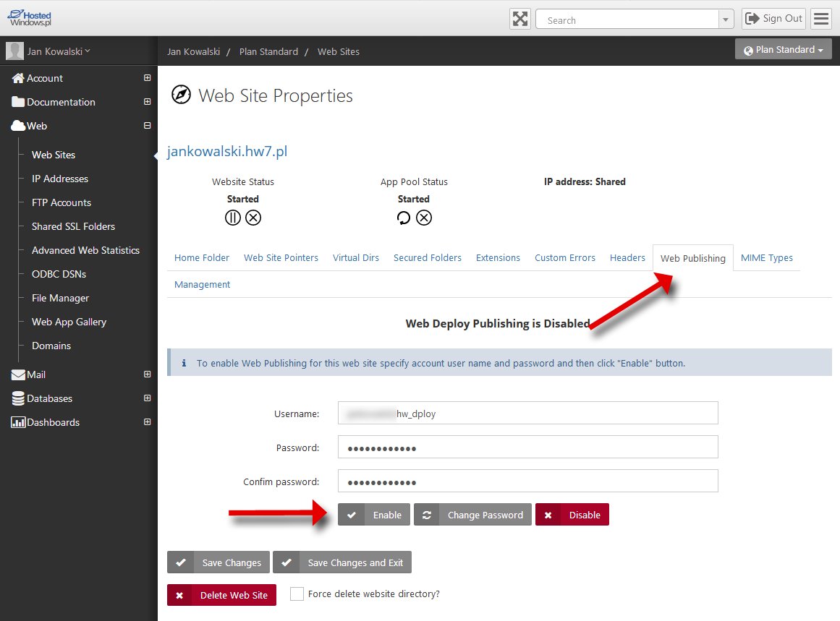Expand the Databases section

point(148,398)
